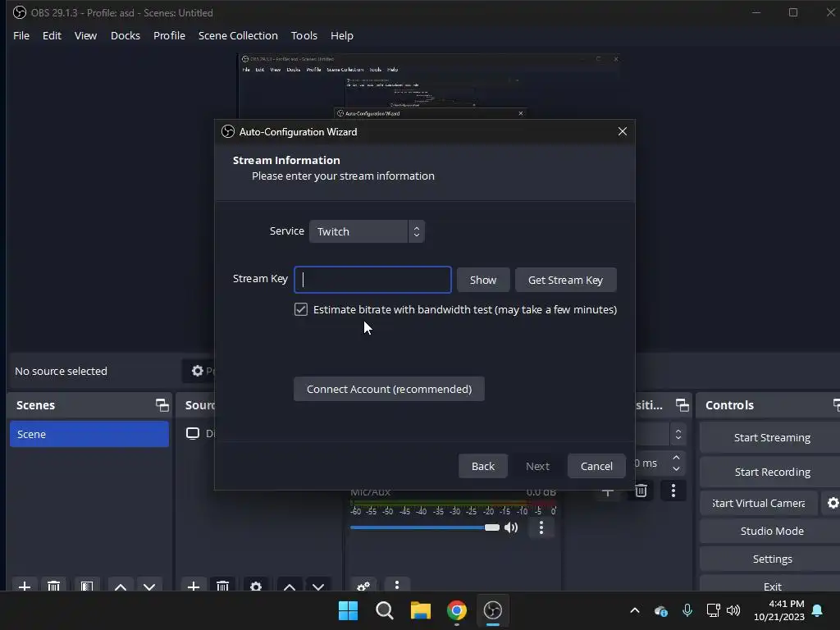Click Connect Account (recommended)
Viewport: 840px width, 630px height.
(389, 389)
